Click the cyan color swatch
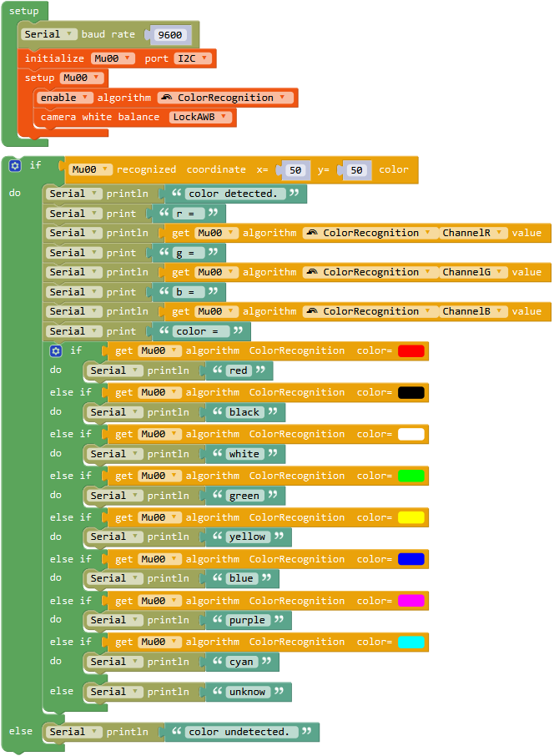554x756 pixels. tap(411, 643)
